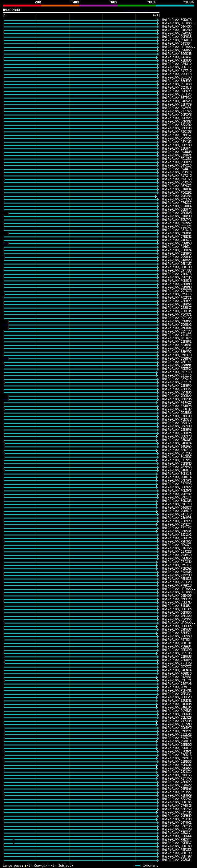Screen dimensions: 197x868
Task: Click the UniRef100_P74227 hit name
Action: tap(177, 203)
